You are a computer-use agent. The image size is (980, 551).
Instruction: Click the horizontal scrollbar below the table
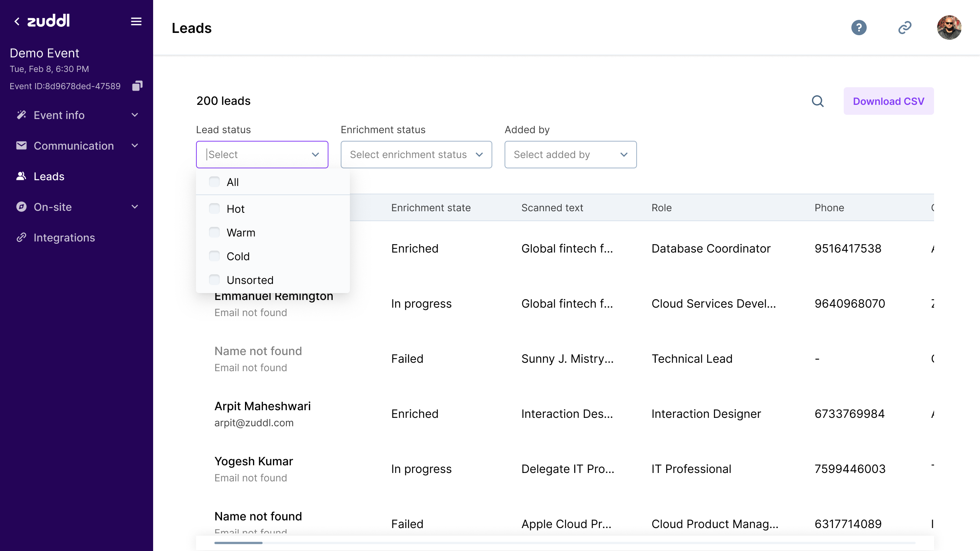coord(238,543)
